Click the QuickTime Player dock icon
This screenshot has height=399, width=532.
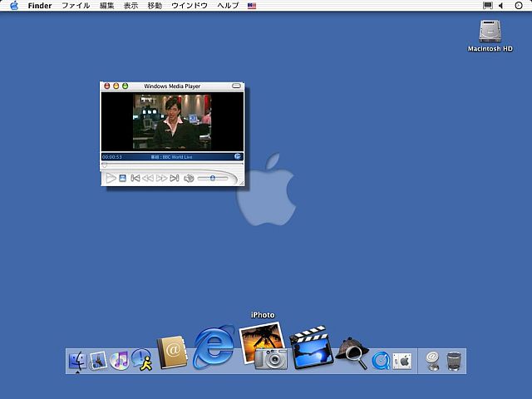[x=381, y=360]
